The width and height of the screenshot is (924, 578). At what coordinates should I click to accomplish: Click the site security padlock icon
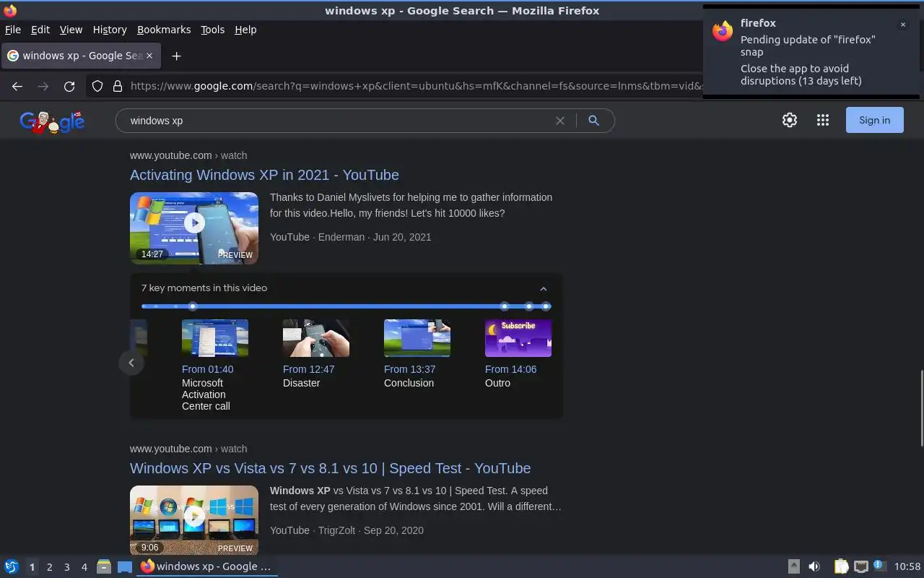(x=118, y=86)
